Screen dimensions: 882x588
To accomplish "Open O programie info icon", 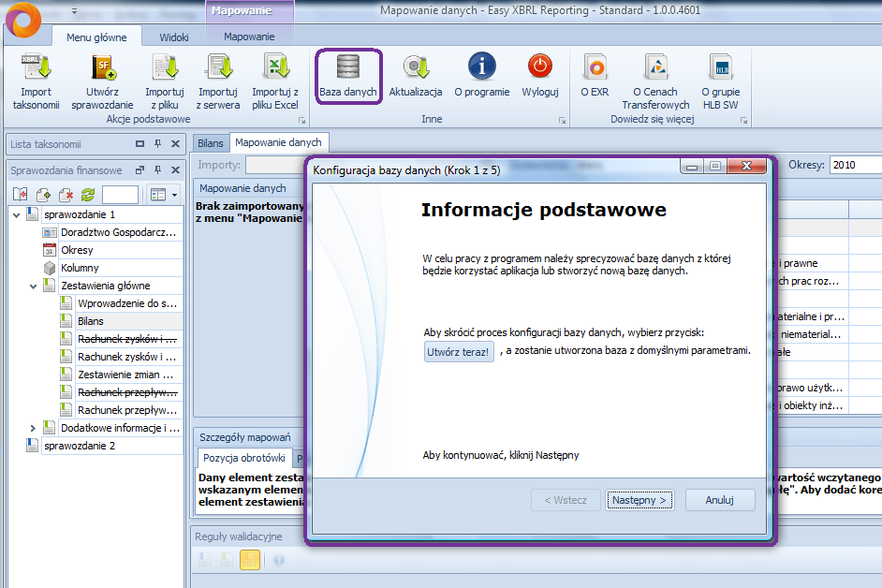I will point(482,66).
